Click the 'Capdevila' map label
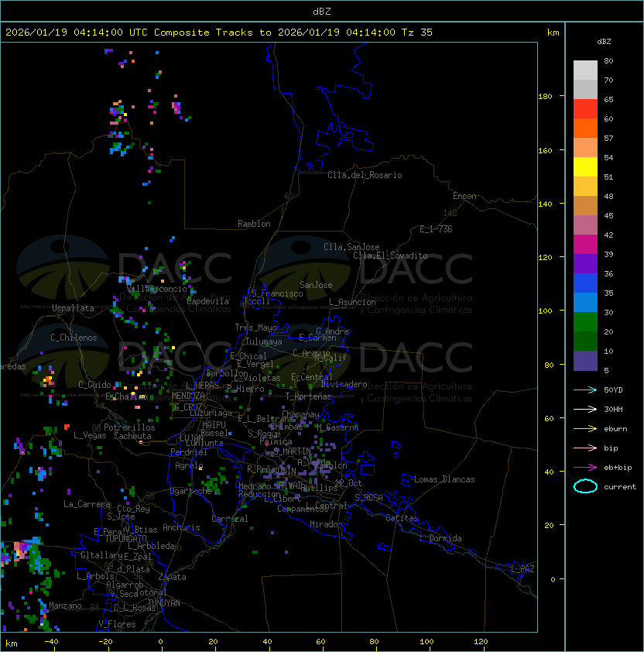Image resolution: width=644 pixels, height=652 pixels. point(208,301)
